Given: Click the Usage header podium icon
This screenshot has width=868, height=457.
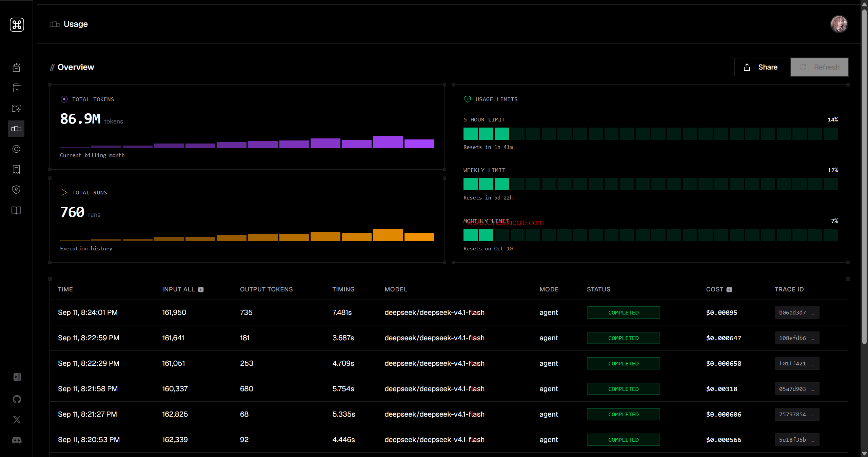Looking at the screenshot, I should [x=55, y=24].
